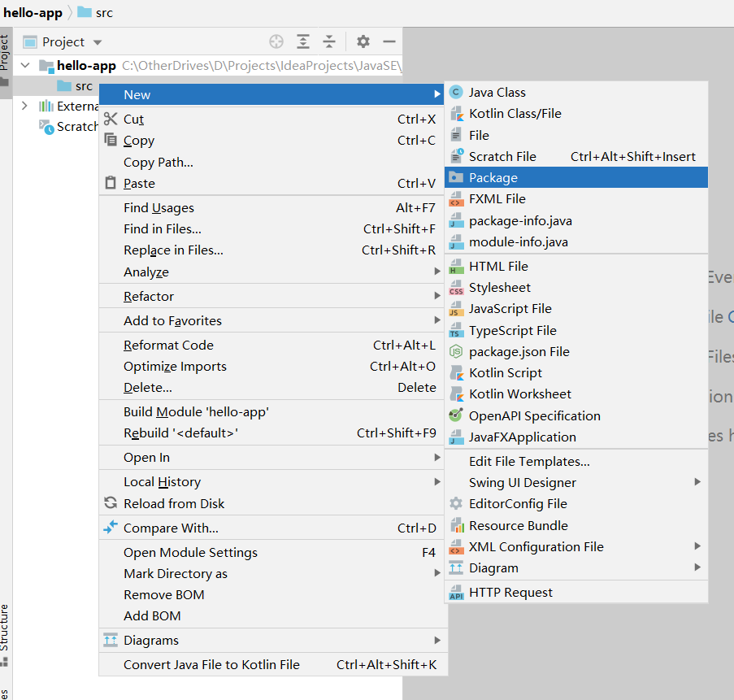Open Project panel settings gear
The height and width of the screenshot is (700, 734).
click(363, 41)
